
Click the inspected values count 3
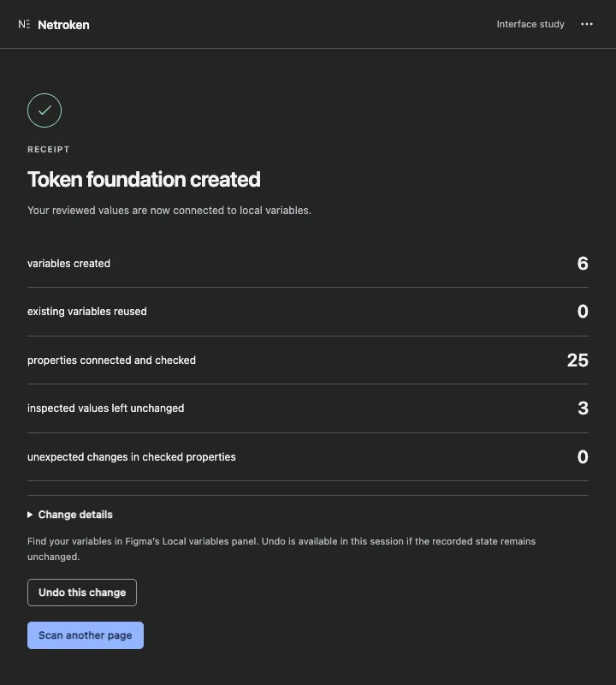click(x=583, y=408)
